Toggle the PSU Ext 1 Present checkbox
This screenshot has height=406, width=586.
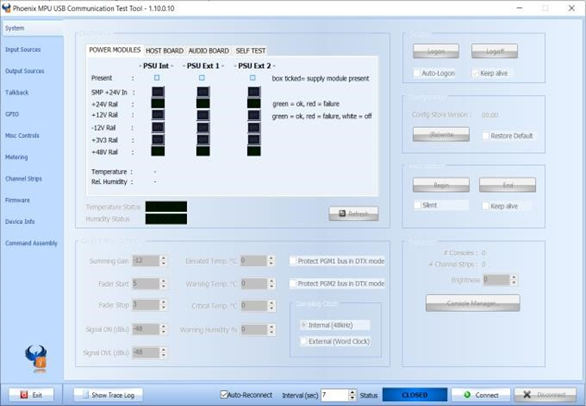[202, 78]
